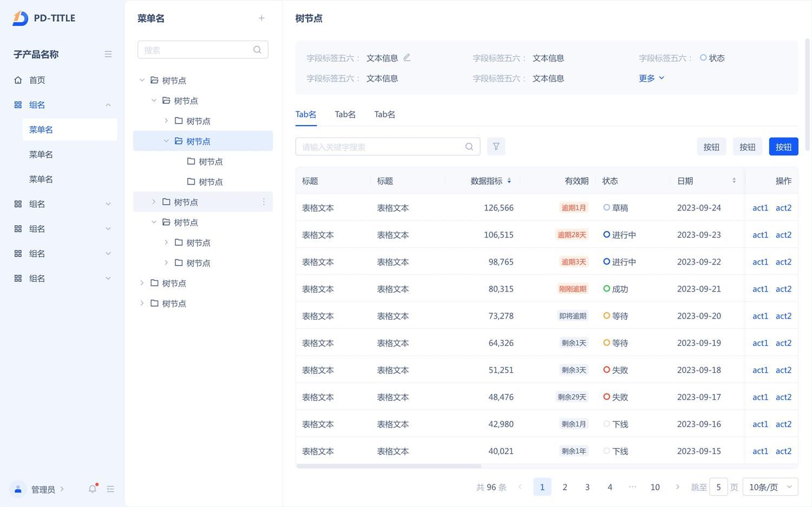This screenshot has width=812, height=507.
Task: Click the 草稿 status cell
Action: (616, 208)
